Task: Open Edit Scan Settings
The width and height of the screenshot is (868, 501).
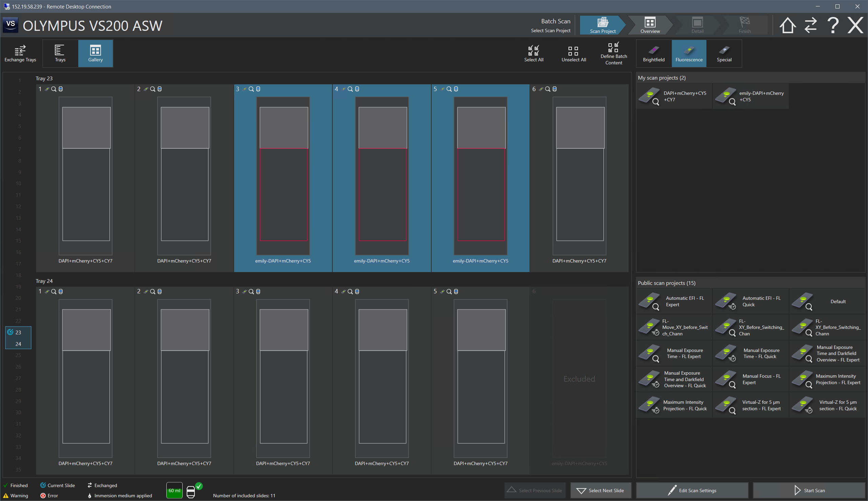Action: [692, 490]
